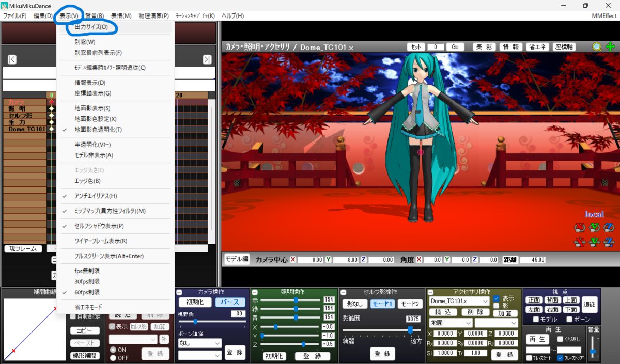Toggle アンチエイリアス(H) menu entry
Screen dimensions: 620x364
point(116,196)
